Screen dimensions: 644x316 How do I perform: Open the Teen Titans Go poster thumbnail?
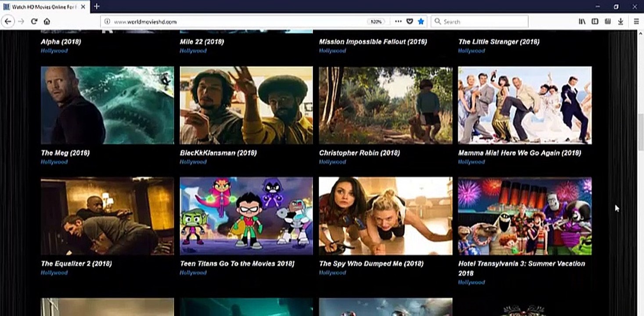(x=246, y=216)
